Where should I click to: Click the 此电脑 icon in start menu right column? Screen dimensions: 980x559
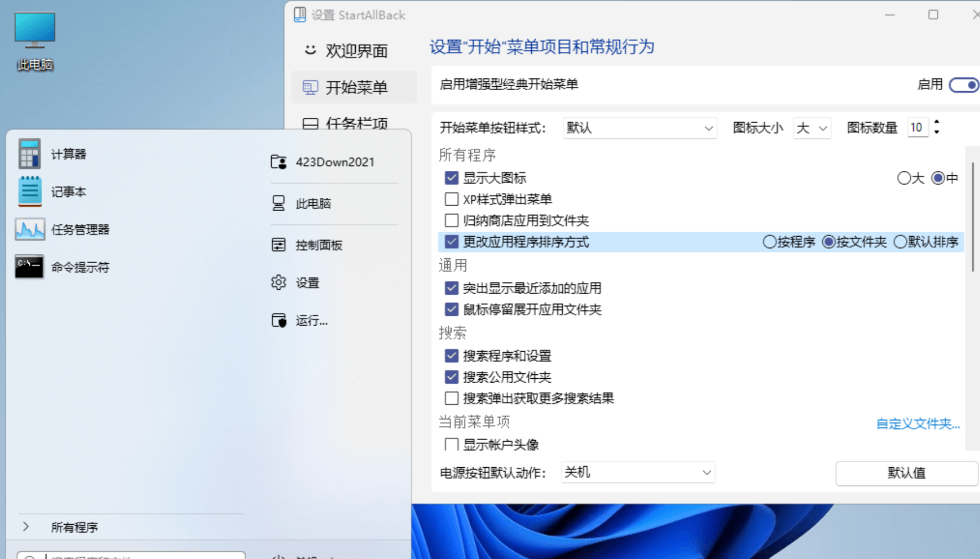pos(278,203)
